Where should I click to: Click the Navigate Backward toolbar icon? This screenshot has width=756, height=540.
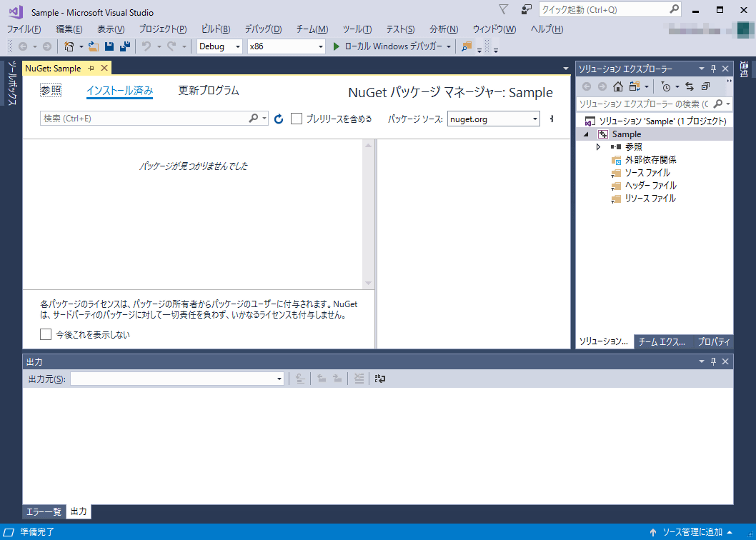point(23,46)
